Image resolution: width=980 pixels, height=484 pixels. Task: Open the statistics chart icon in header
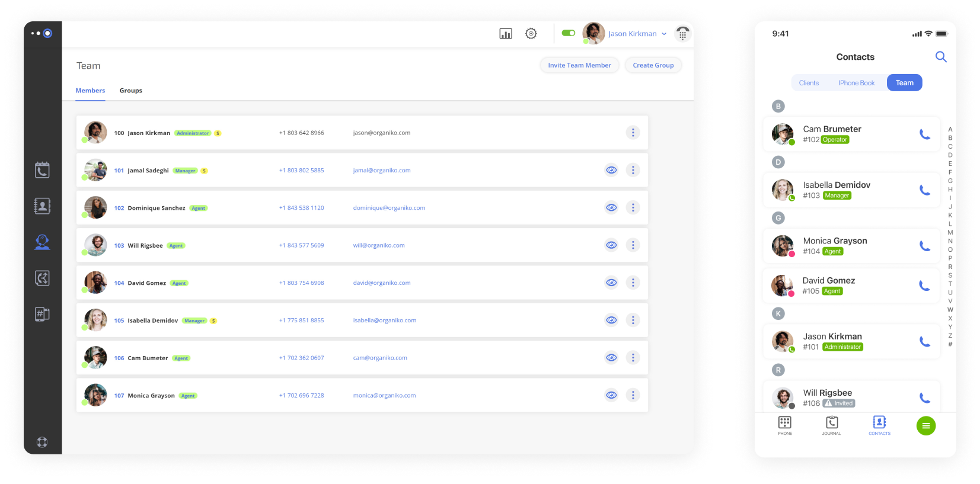click(506, 34)
